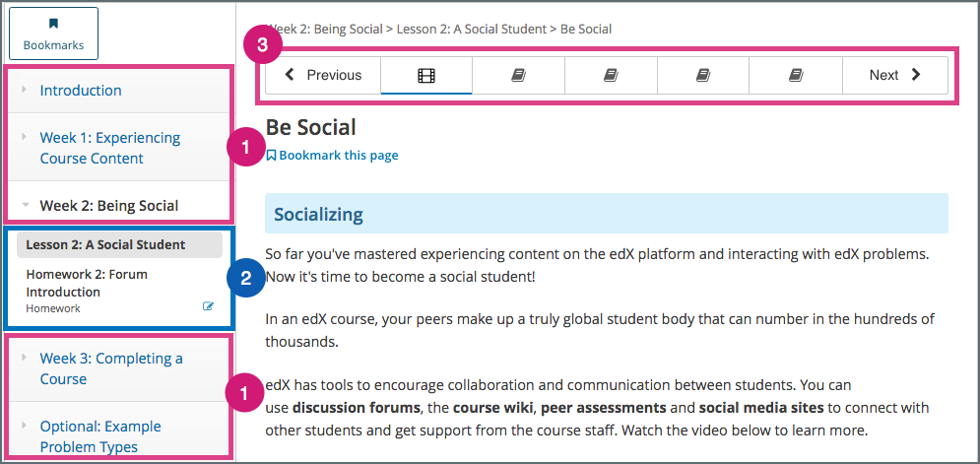Select the first book unit icon
Viewport: 980px width, 464px height.
(x=518, y=75)
